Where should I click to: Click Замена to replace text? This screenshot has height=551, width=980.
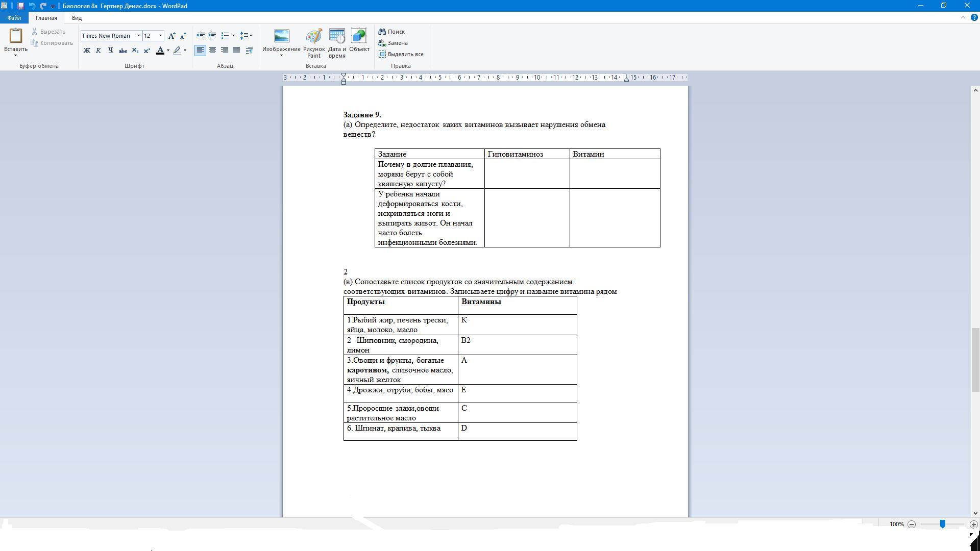tap(393, 43)
